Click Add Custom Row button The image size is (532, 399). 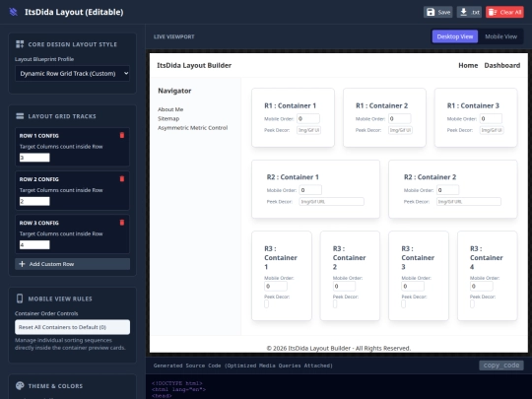tap(72, 264)
